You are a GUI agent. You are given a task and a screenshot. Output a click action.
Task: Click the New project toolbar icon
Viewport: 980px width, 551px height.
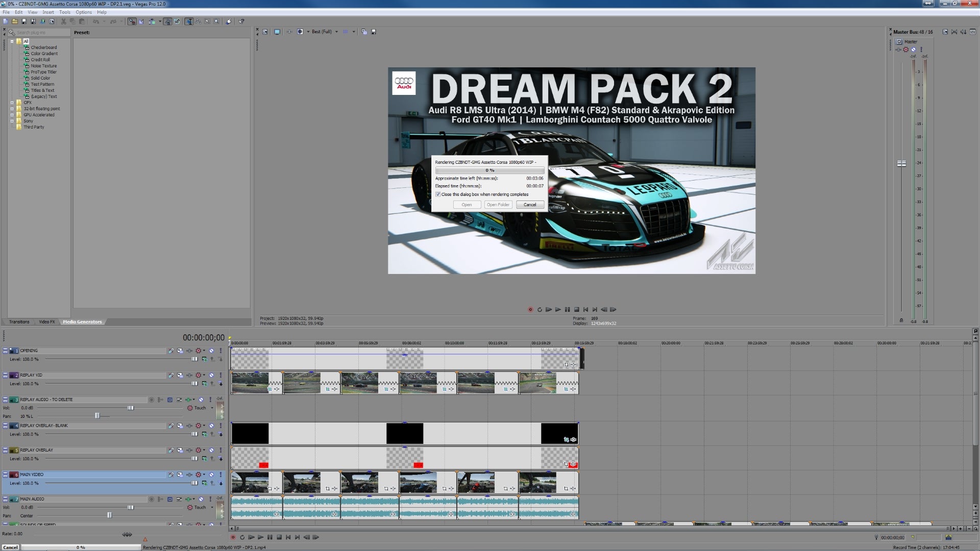coord(5,21)
